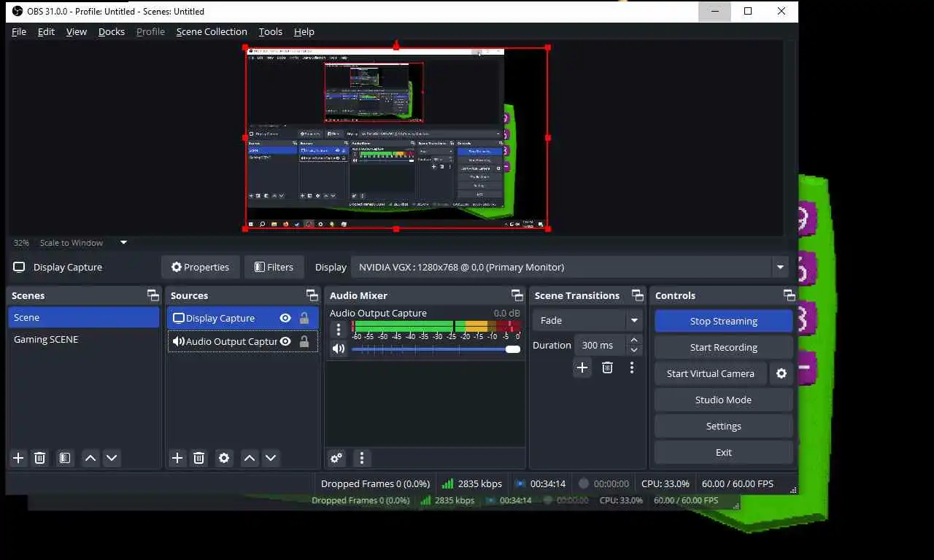This screenshot has height=560, width=934.
Task: Open advanced audio properties gear icon
Action: point(336,458)
